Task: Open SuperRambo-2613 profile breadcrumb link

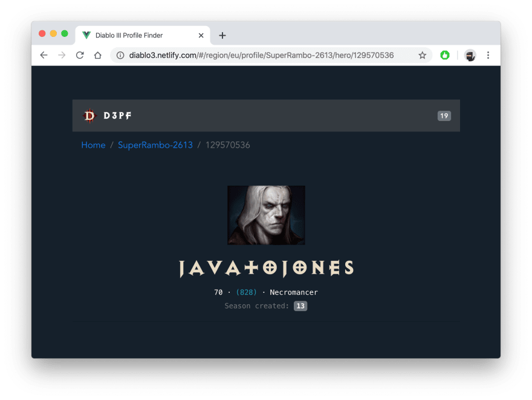Action: tap(155, 145)
